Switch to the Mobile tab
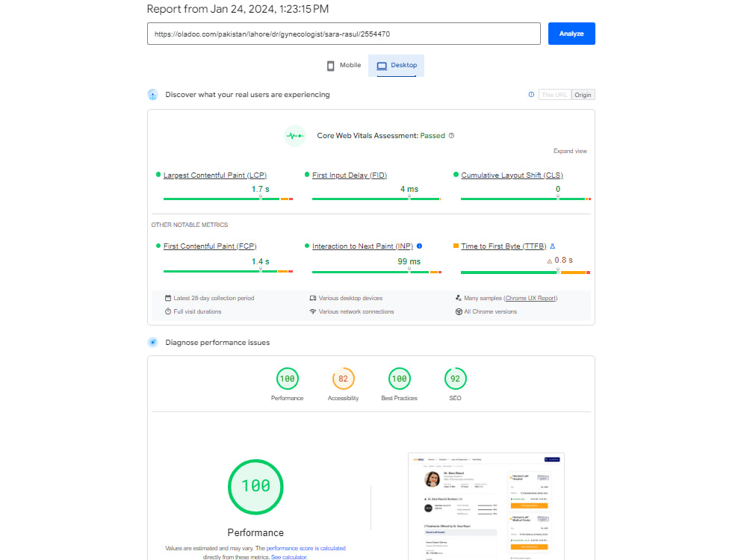 (x=344, y=65)
